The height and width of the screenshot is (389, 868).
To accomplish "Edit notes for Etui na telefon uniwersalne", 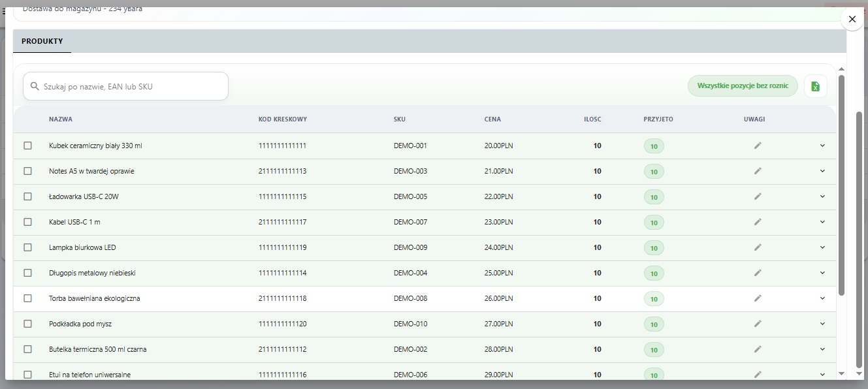I will pos(758,375).
